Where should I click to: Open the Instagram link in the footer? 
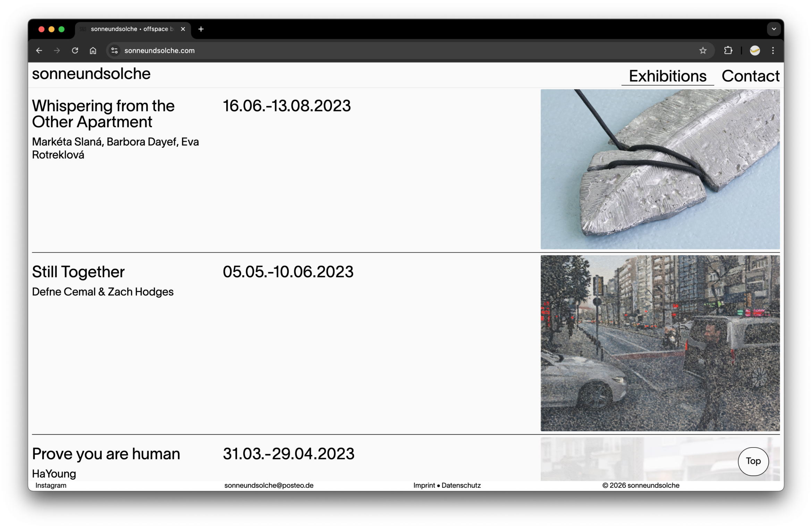click(x=51, y=485)
